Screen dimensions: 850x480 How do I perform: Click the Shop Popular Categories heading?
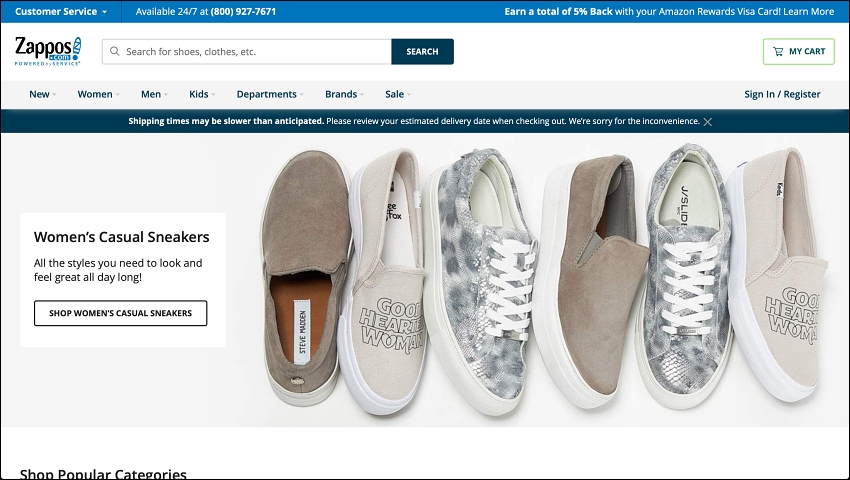click(103, 473)
